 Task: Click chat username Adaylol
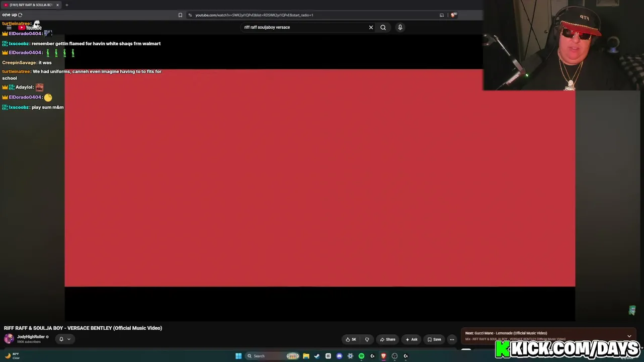click(x=24, y=87)
